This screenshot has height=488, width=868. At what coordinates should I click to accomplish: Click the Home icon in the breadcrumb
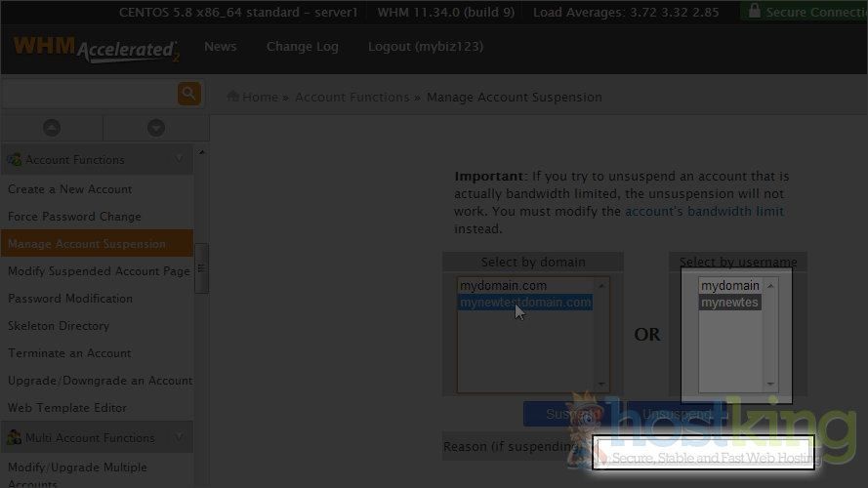point(233,97)
